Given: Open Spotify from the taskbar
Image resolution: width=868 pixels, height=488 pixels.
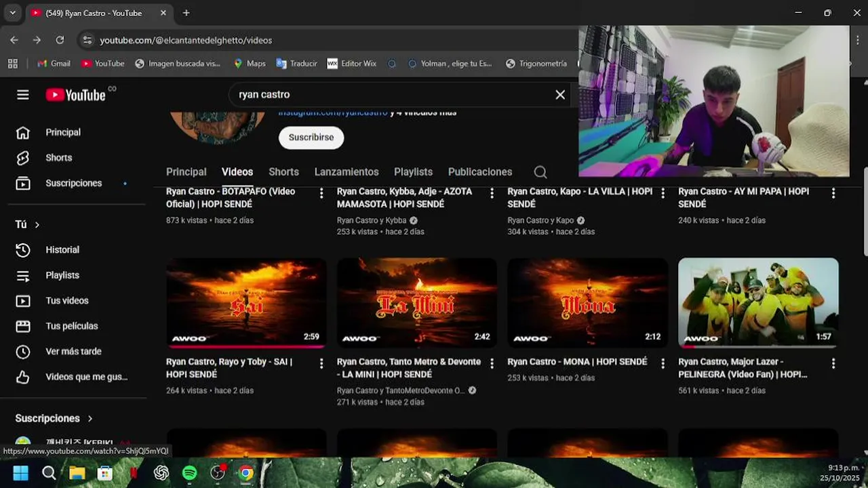Looking at the screenshot, I should point(190,473).
